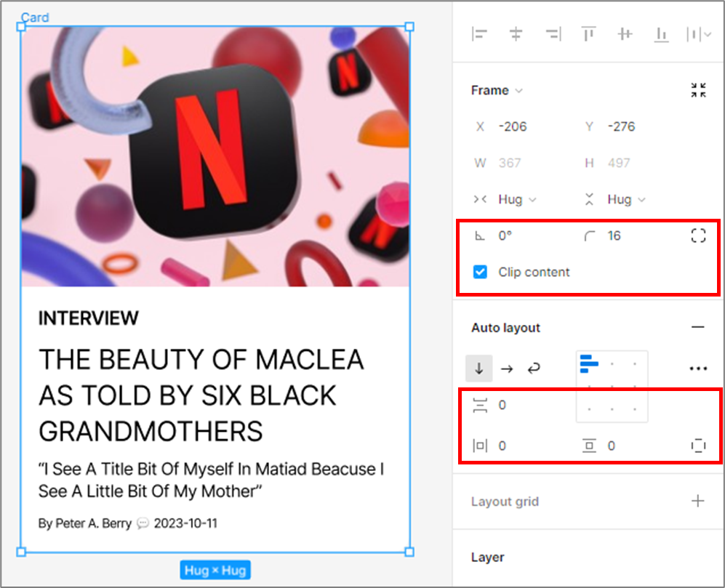This screenshot has width=725, height=588.
Task: Click the Layer section heading
Action: [488, 557]
